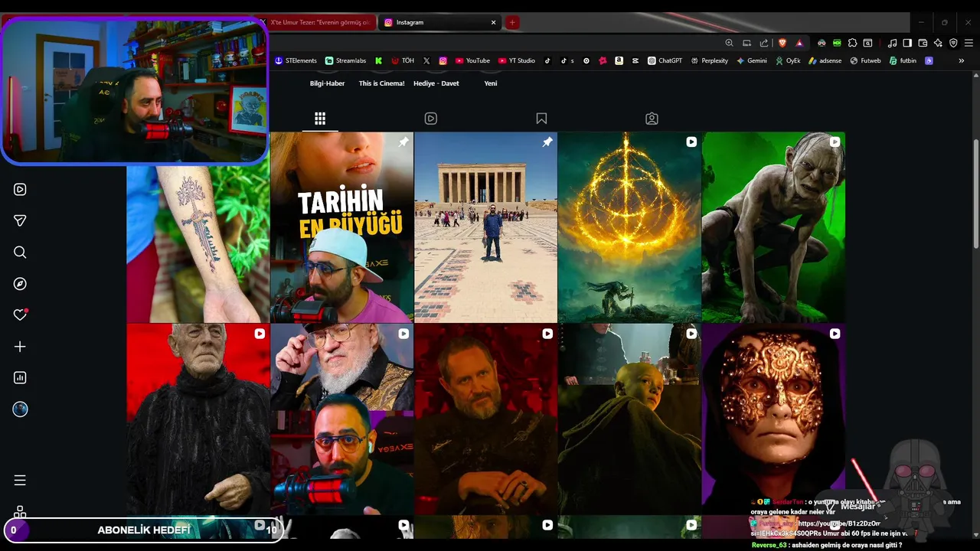The image size is (980, 551).
Task: Open the TARİHİN EN BÜYÜĞÜ pinned post
Action: pos(341,227)
